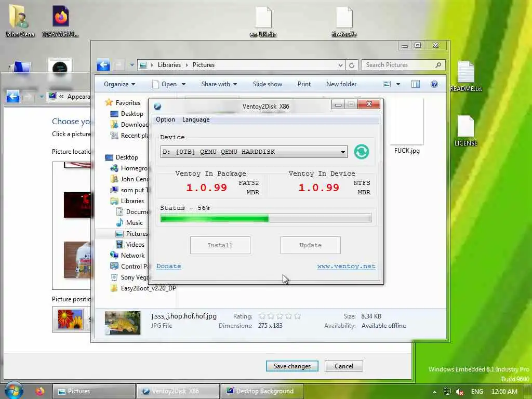
Task: Expand the arrow next to Open
Action: pyautogui.click(x=183, y=84)
